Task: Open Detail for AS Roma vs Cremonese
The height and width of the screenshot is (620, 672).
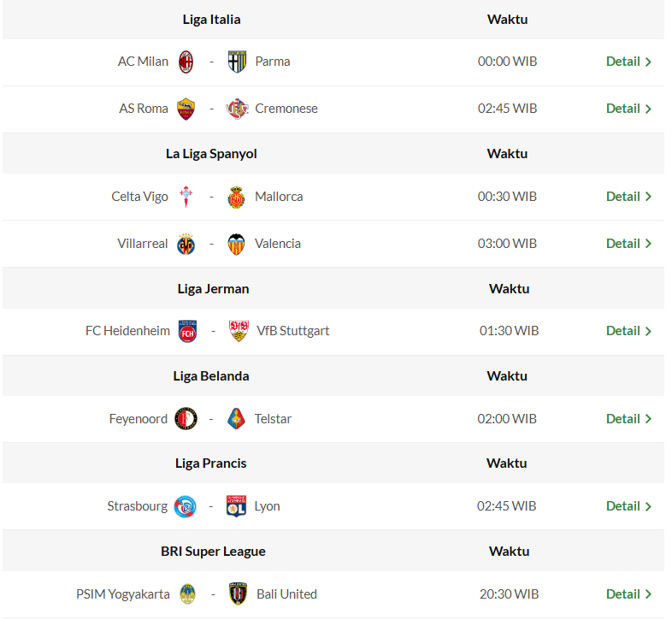Action: pos(623,109)
